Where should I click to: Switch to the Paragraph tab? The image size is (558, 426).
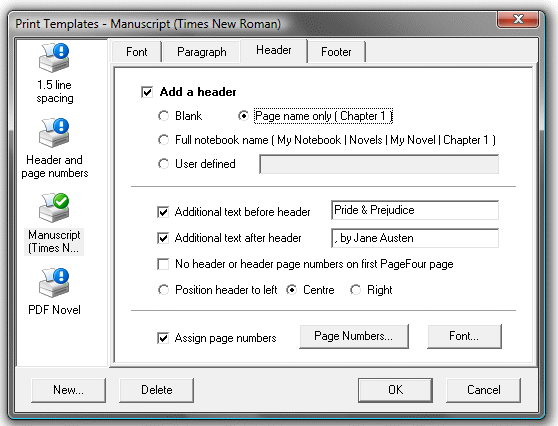click(x=202, y=52)
